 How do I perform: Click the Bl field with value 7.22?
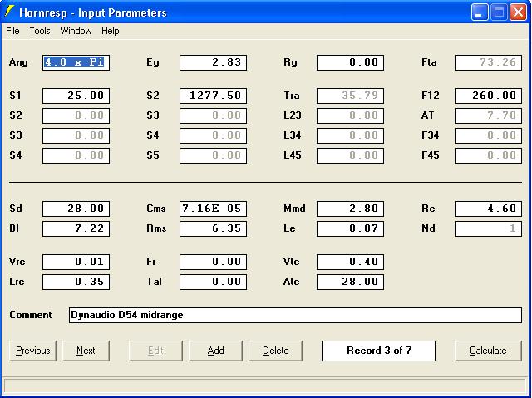(x=76, y=228)
